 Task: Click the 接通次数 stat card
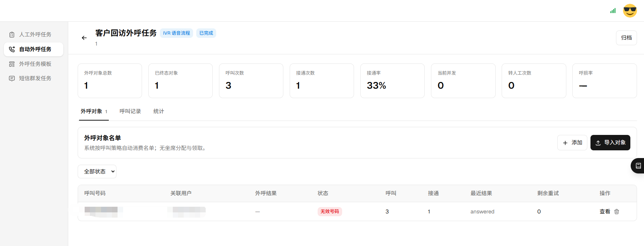(x=322, y=81)
